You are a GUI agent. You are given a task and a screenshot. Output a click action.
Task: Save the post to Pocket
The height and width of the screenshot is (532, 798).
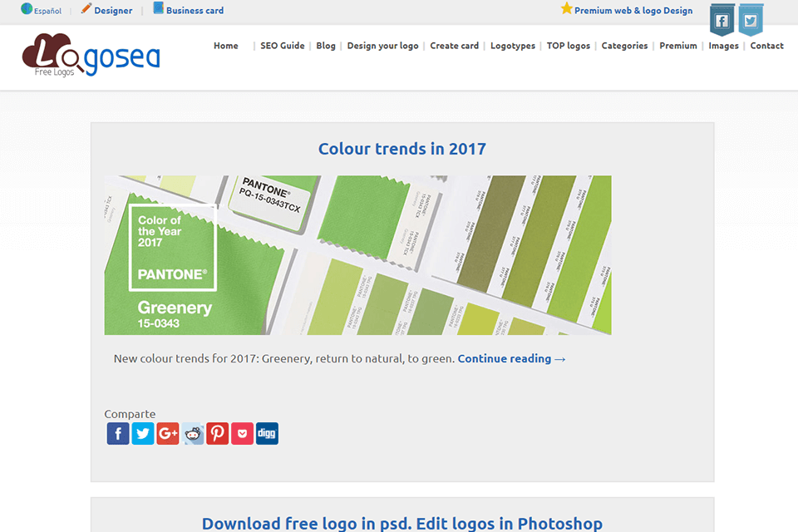point(242,434)
